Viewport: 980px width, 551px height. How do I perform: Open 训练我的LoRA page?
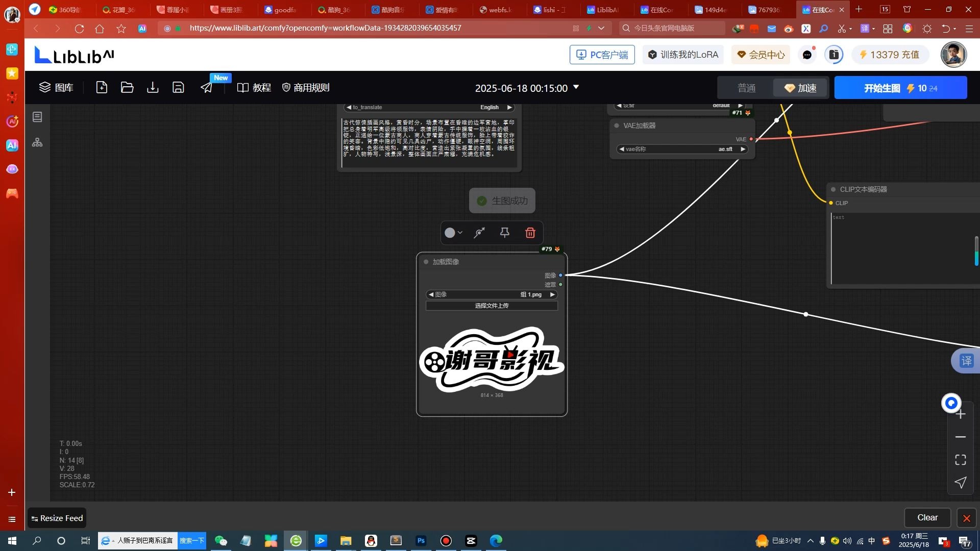tap(683, 55)
